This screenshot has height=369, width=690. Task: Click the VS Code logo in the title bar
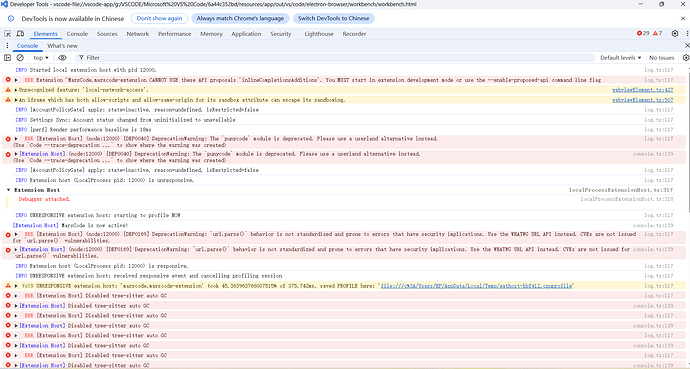click(x=4, y=4)
